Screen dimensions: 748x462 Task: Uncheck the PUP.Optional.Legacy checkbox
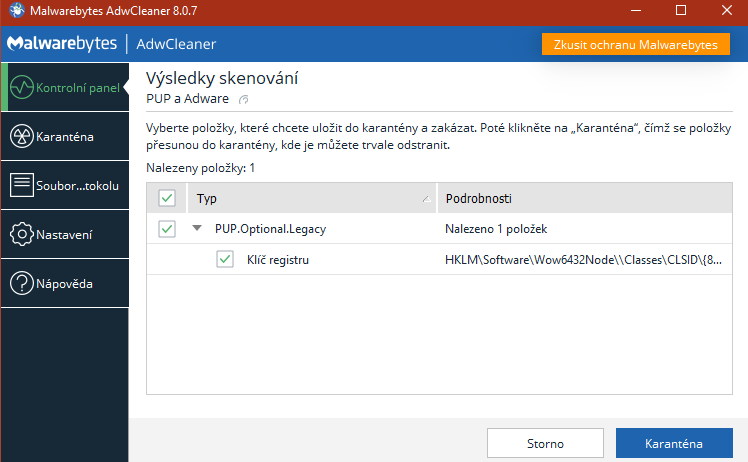click(x=167, y=229)
